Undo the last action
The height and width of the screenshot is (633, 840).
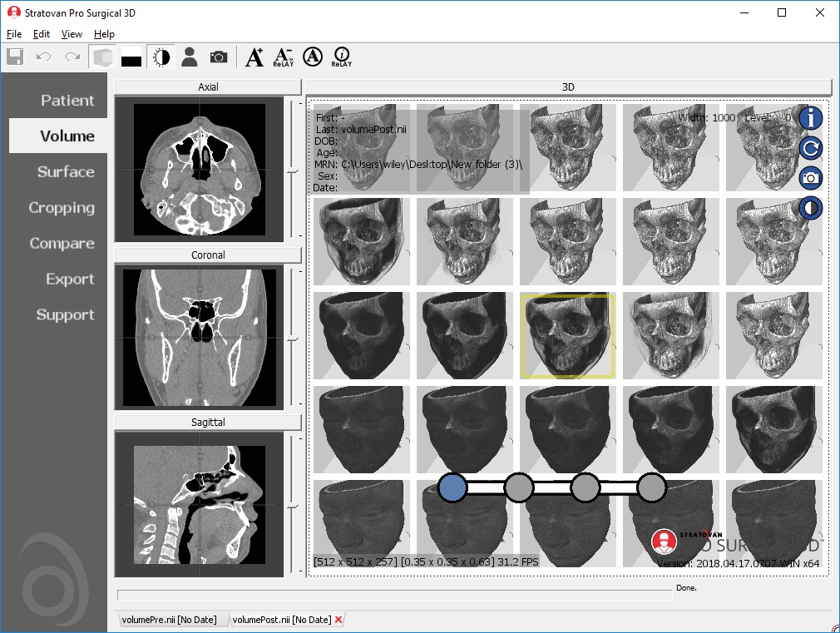(43, 57)
